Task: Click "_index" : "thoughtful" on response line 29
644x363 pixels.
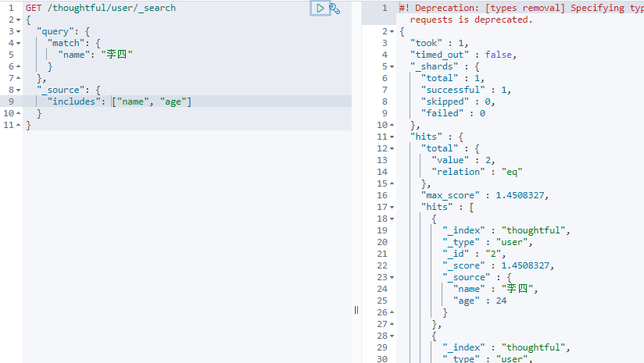Action: [506, 347]
